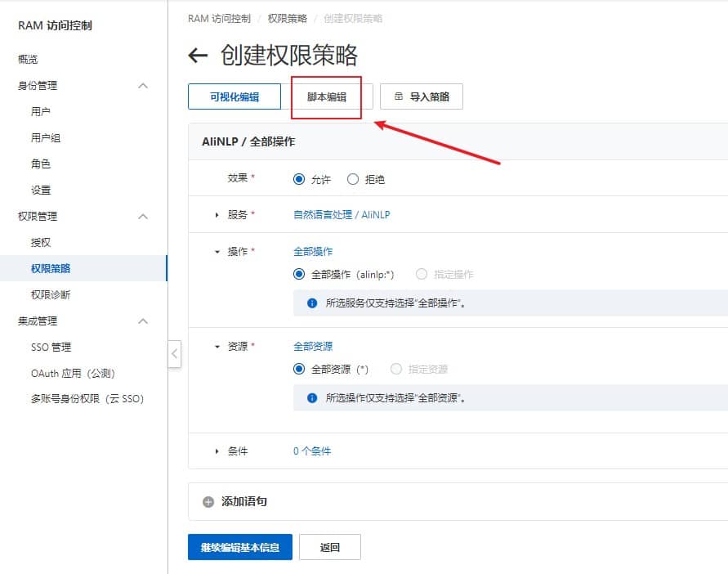This screenshot has height=574, width=728.
Task: Click the plus icon next to 添加语句
Action: click(208, 502)
